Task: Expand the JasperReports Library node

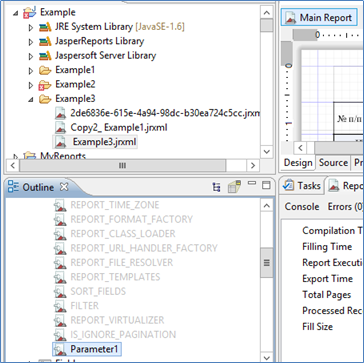Action: tap(31, 42)
